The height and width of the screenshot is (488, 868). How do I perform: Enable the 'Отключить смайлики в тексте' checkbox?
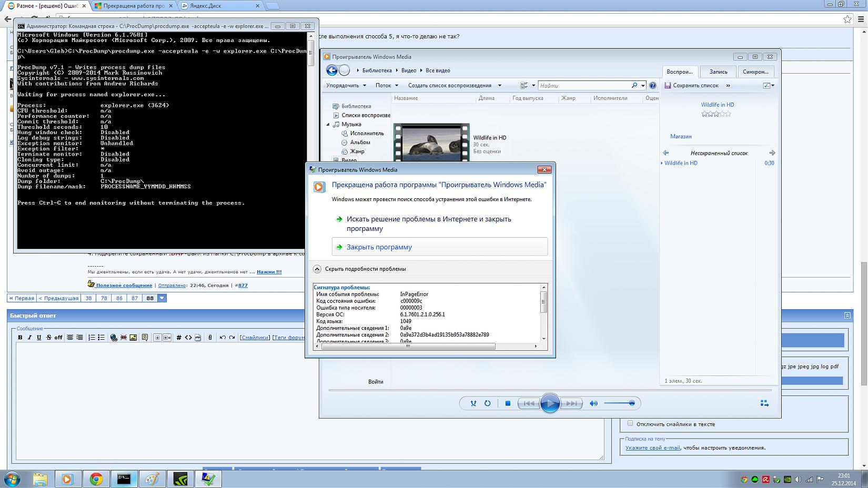[630, 423]
